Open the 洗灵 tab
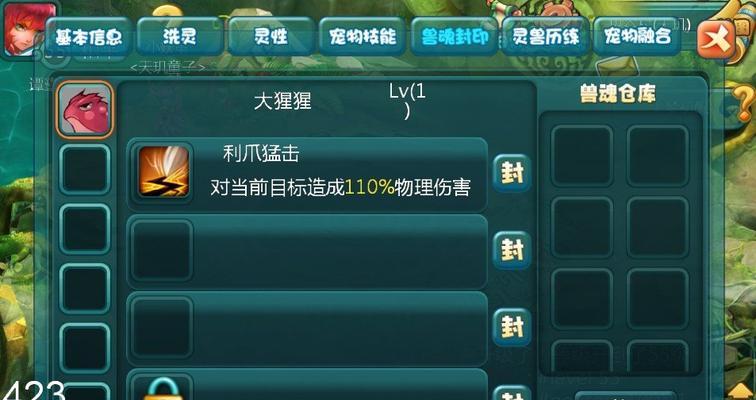 pos(179,37)
